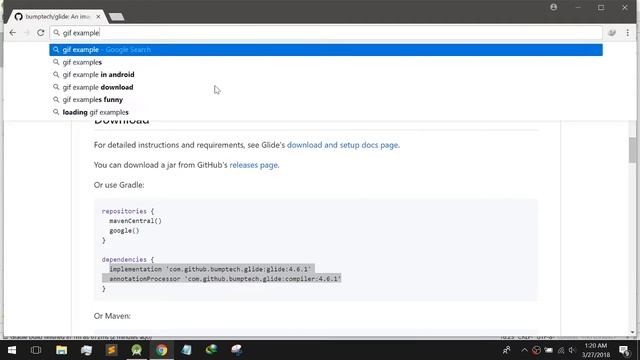Open the Windows Start menu
Image resolution: width=640 pixels, height=360 pixels.
pyautogui.click(x=12, y=350)
